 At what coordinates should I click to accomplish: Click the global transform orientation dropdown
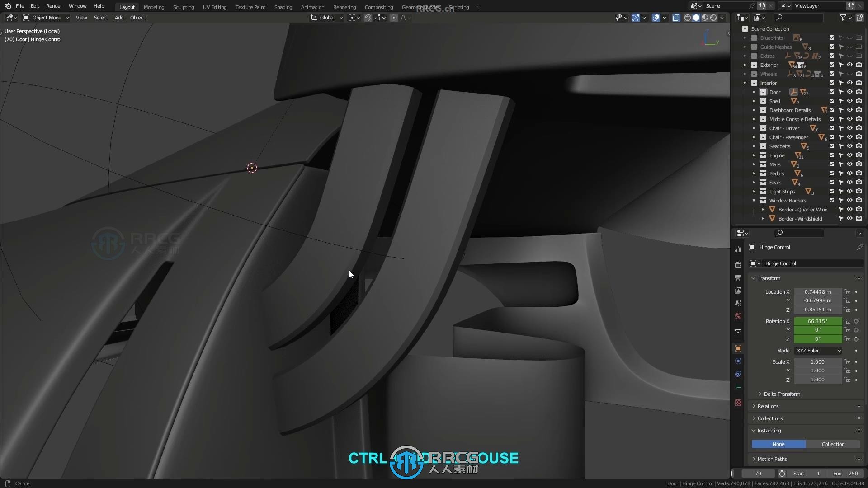tap(327, 17)
